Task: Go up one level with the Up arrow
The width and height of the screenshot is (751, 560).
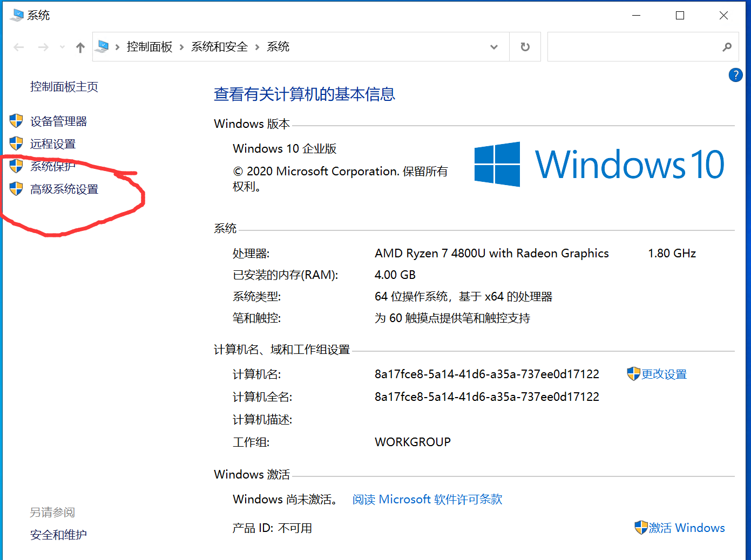Action: [80, 47]
